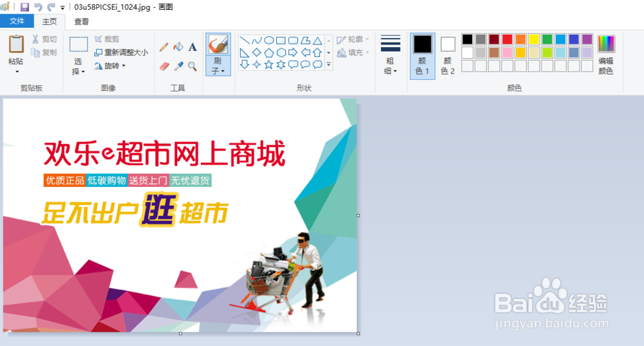
Task: Click the bottom-right canvas resize handle
Action: [358, 334]
